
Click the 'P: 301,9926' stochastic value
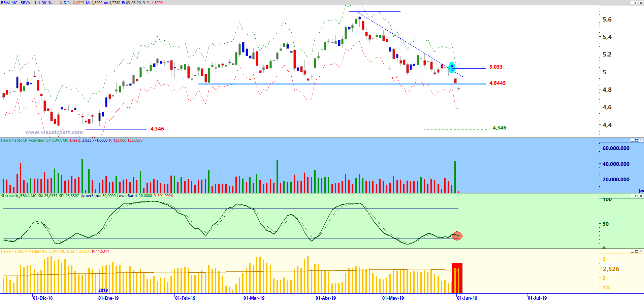[x=163, y=196]
